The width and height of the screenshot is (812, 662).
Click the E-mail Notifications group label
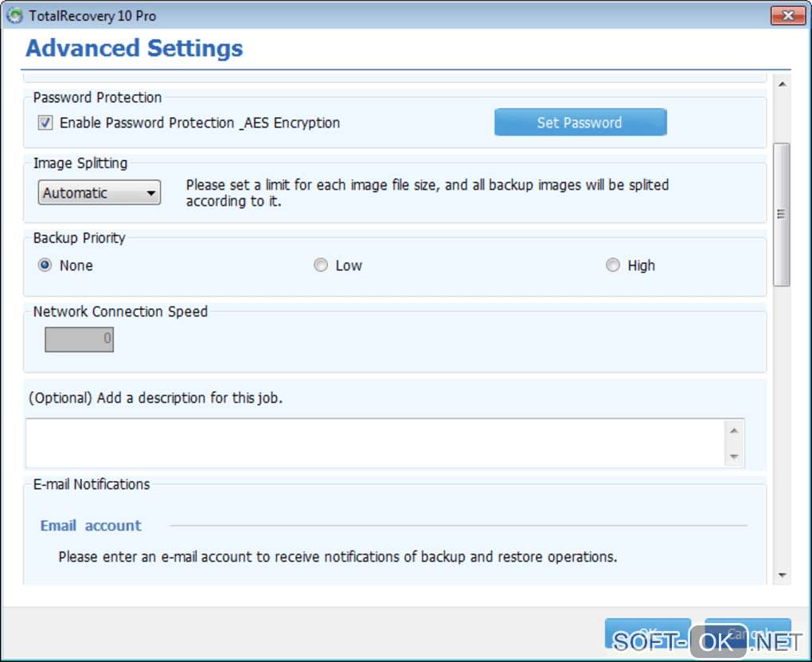(x=91, y=484)
